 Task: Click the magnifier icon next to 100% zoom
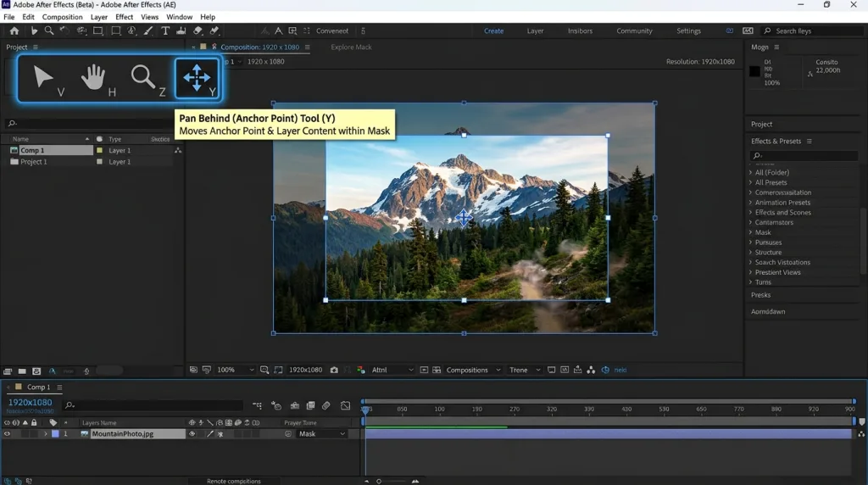(x=264, y=370)
